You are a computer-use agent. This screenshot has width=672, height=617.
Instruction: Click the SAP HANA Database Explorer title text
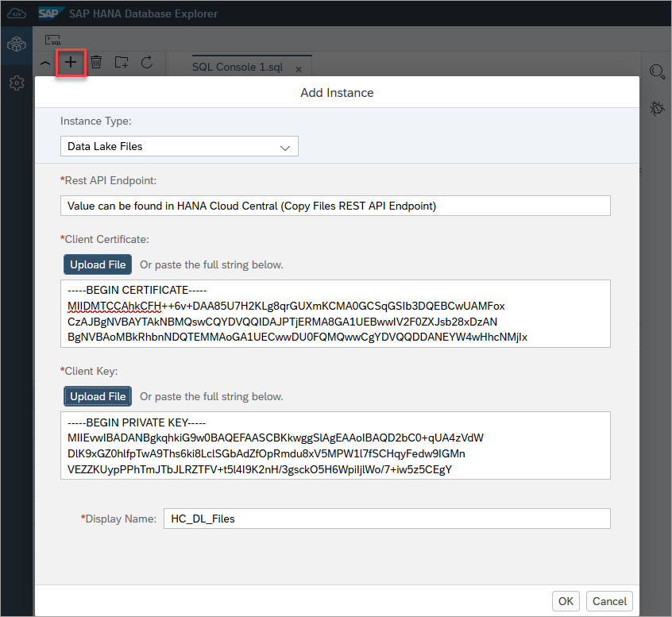143,13
